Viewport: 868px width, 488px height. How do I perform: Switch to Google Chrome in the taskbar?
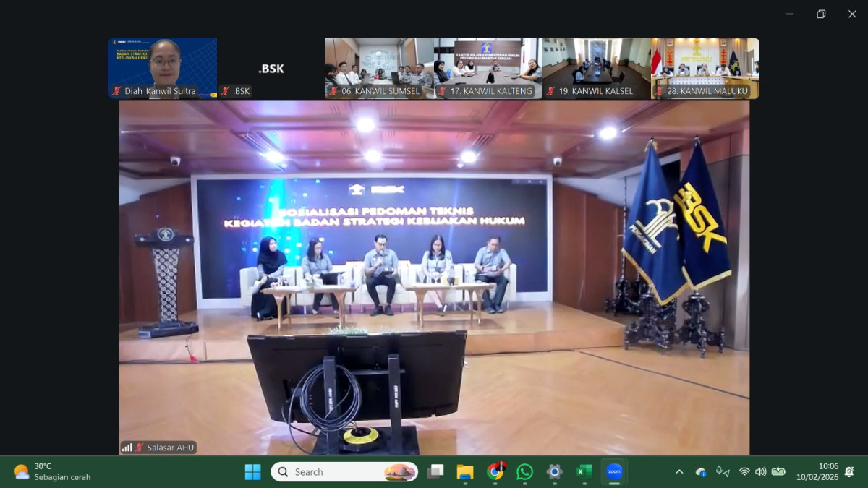pyautogui.click(x=495, y=472)
